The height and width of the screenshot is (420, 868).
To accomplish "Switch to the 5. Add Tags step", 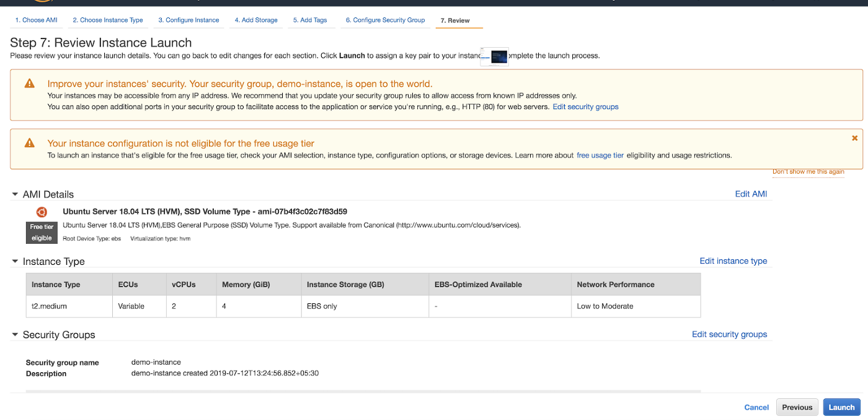I will click(x=310, y=20).
